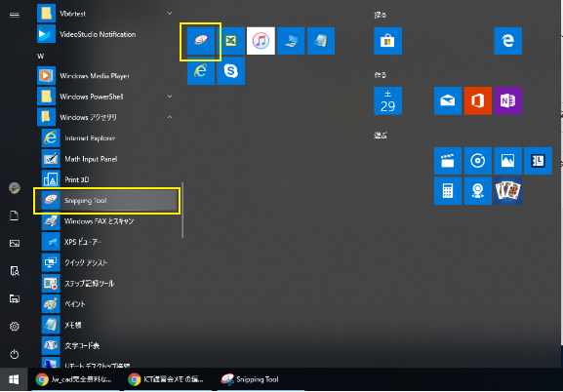This screenshot has width=563, height=392.
Task: Launch the Solitaire playing cards tile
Action: click(x=507, y=190)
